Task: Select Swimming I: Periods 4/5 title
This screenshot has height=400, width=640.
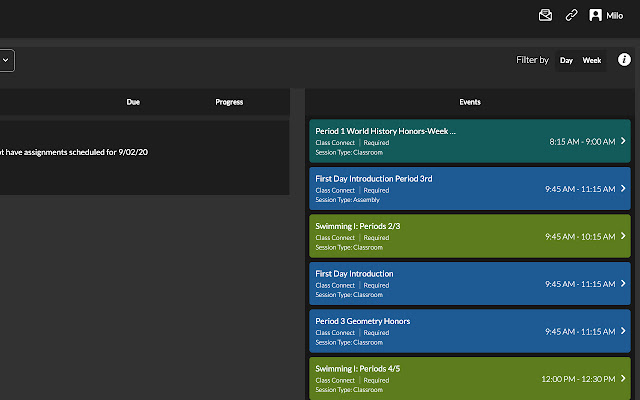Action: click(x=358, y=369)
